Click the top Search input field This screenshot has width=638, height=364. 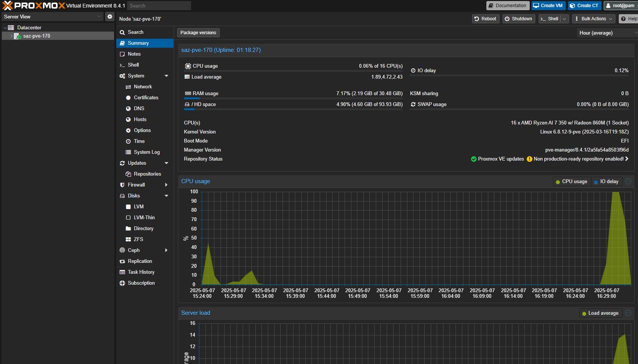[159, 6]
